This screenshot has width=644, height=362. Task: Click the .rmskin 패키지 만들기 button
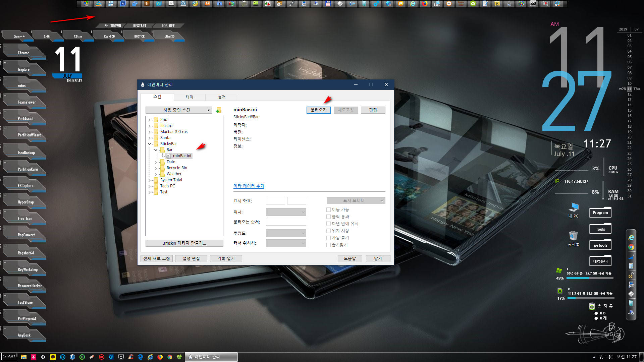click(x=184, y=243)
